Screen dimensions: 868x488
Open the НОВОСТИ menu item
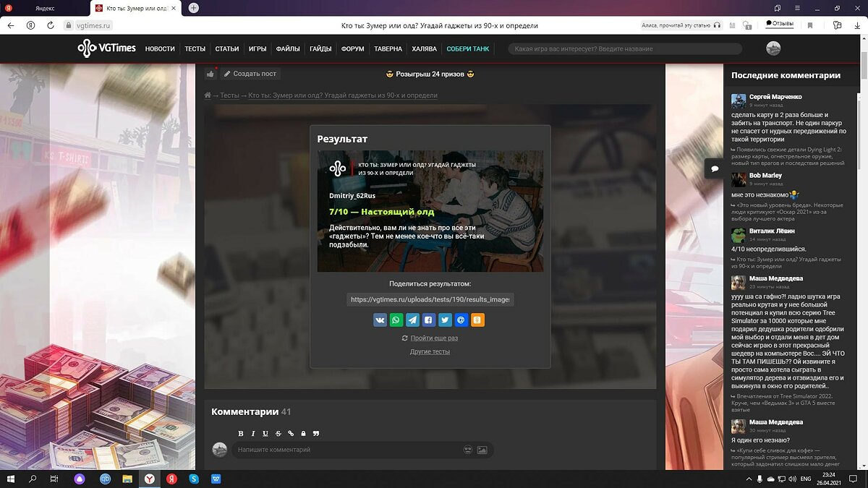click(160, 49)
